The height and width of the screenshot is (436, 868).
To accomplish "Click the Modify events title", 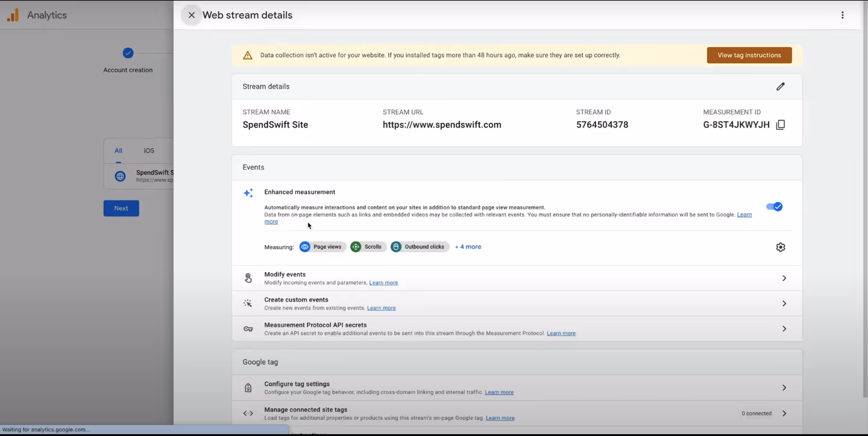I will 285,275.
